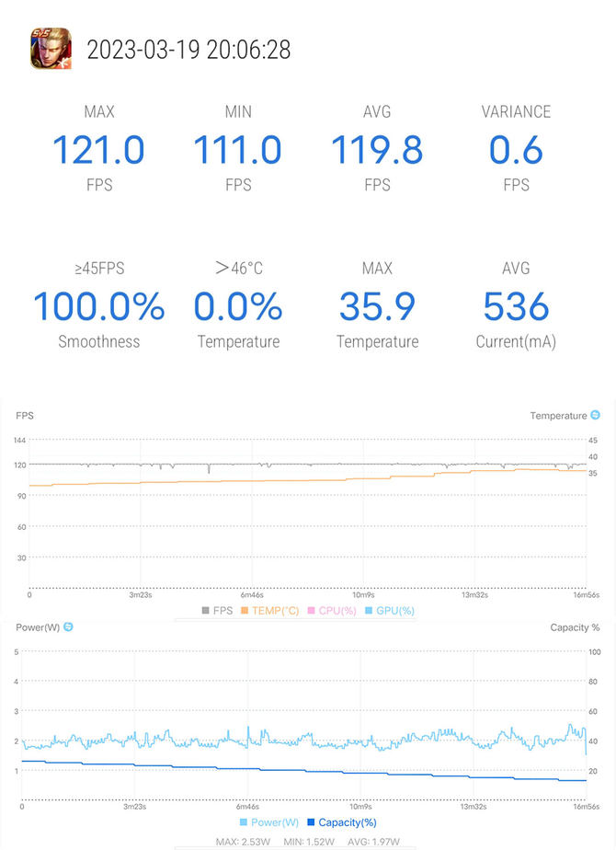Tap the AVG FPS value 119.8
616x850 pixels.
pyautogui.click(x=377, y=150)
